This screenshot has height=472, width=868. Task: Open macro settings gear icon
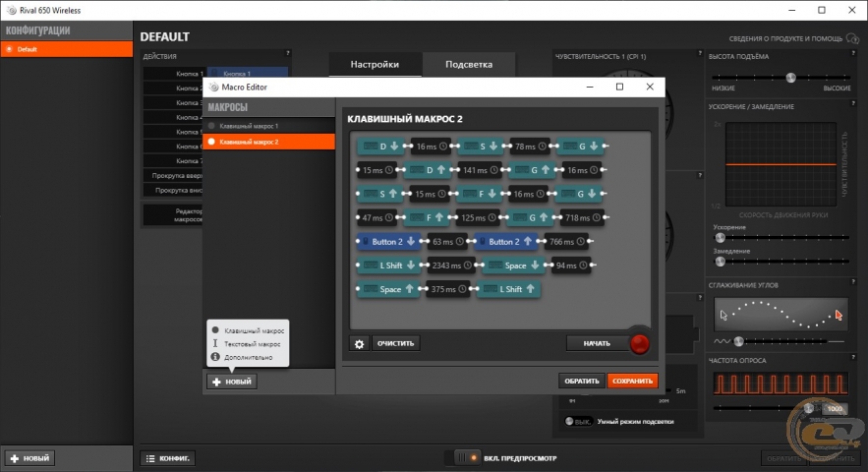359,343
